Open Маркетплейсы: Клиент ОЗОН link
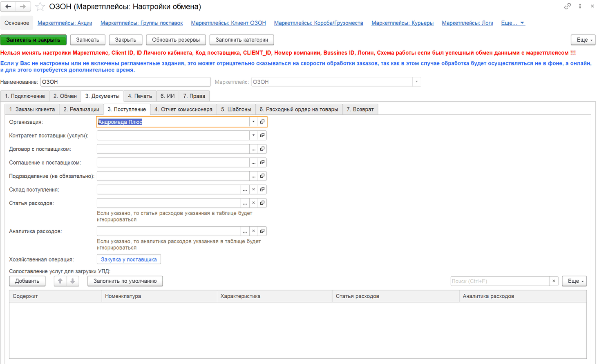597x364 pixels. click(228, 23)
